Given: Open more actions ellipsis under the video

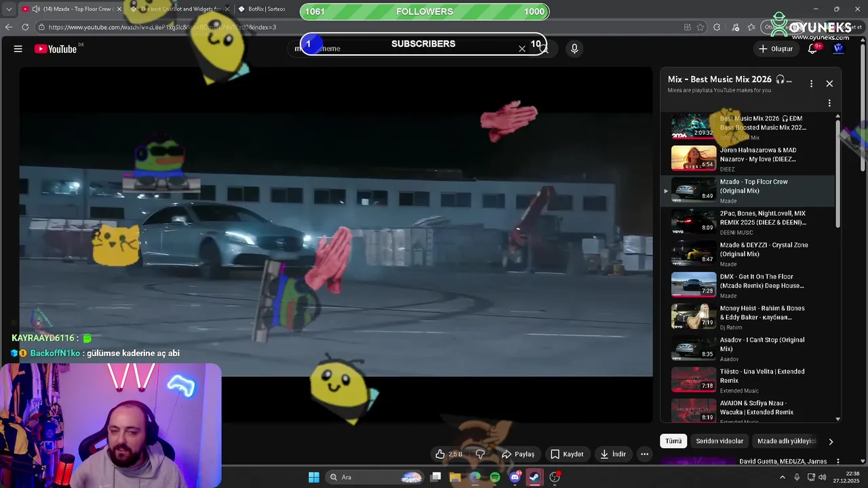Looking at the screenshot, I should tap(645, 454).
